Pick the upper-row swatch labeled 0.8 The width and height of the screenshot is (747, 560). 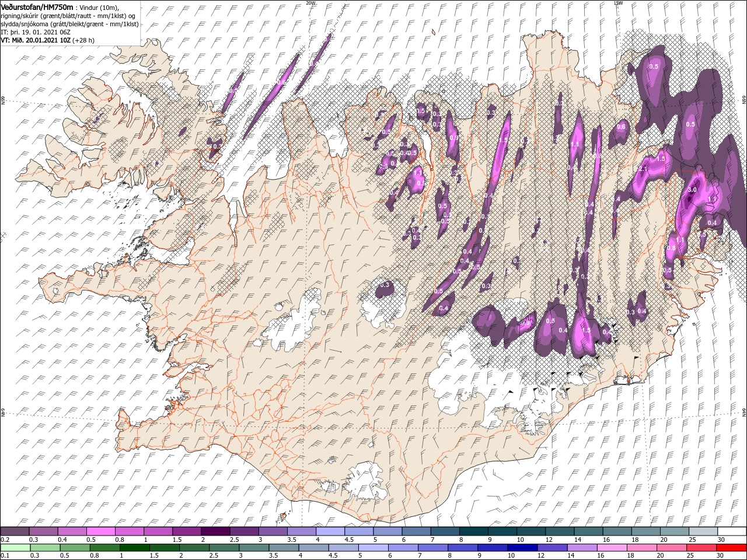pyautogui.click(x=129, y=531)
